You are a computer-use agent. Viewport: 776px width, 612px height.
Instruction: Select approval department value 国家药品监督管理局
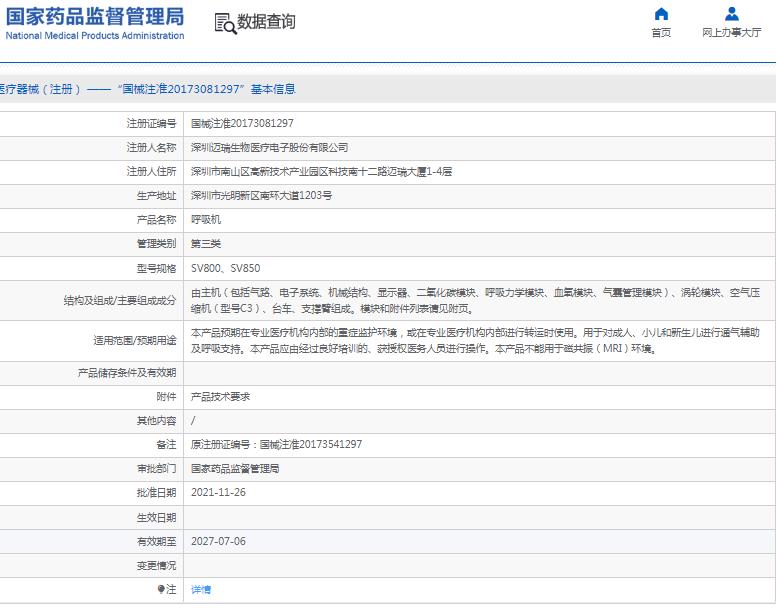pyautogui.click(x=235, y=469)
